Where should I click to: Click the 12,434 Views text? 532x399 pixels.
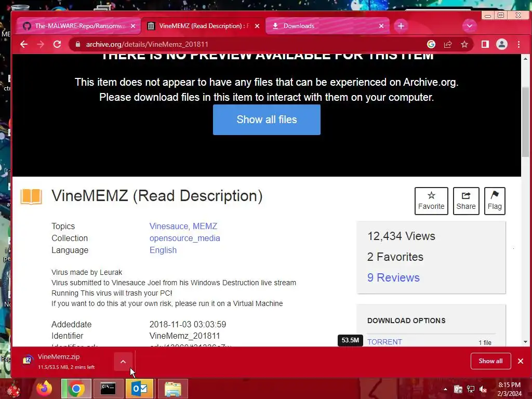click(401, 236)
